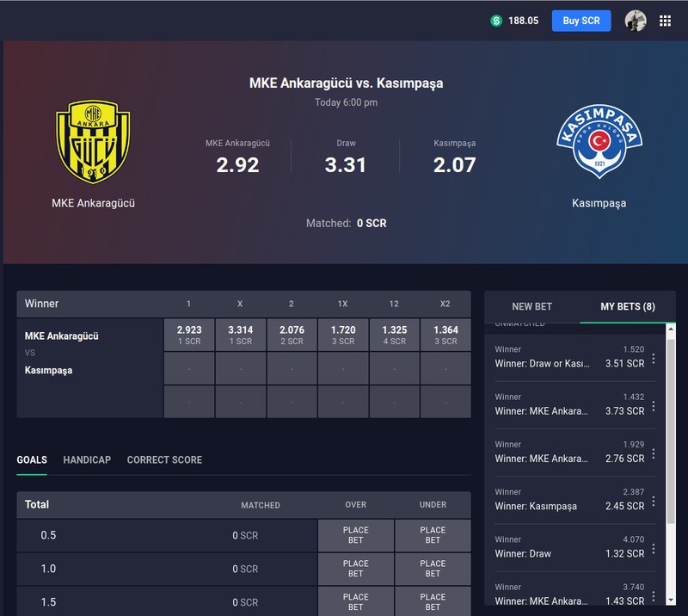
Task: Click the 188.05 balance amount
Action: [x=523, y=21]
